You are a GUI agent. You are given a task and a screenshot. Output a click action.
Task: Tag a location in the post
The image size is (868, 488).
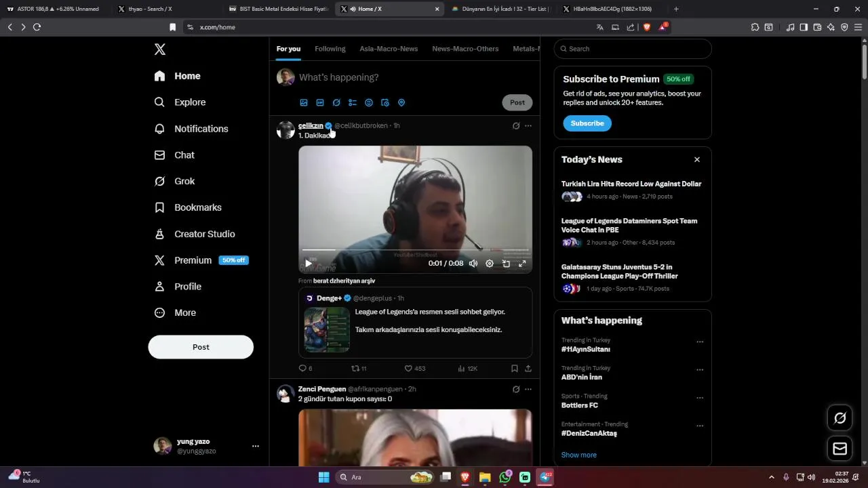click(401, 103)
